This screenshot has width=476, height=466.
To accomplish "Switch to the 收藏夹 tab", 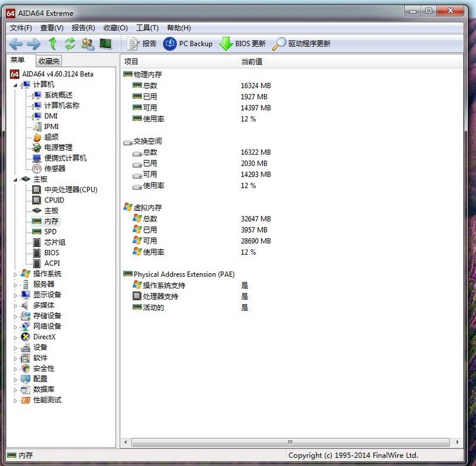I will pyautogui.click(x=48, y=60).
